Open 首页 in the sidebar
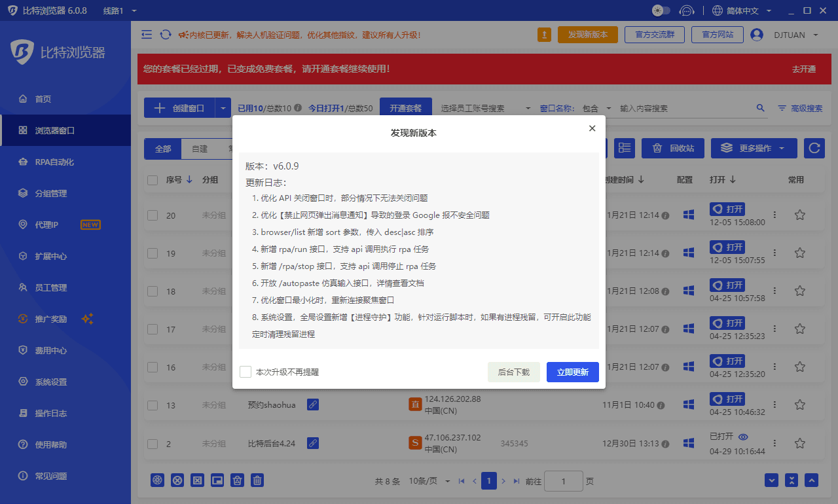This screenshot has height=504, width=838. tap(65, 99)
